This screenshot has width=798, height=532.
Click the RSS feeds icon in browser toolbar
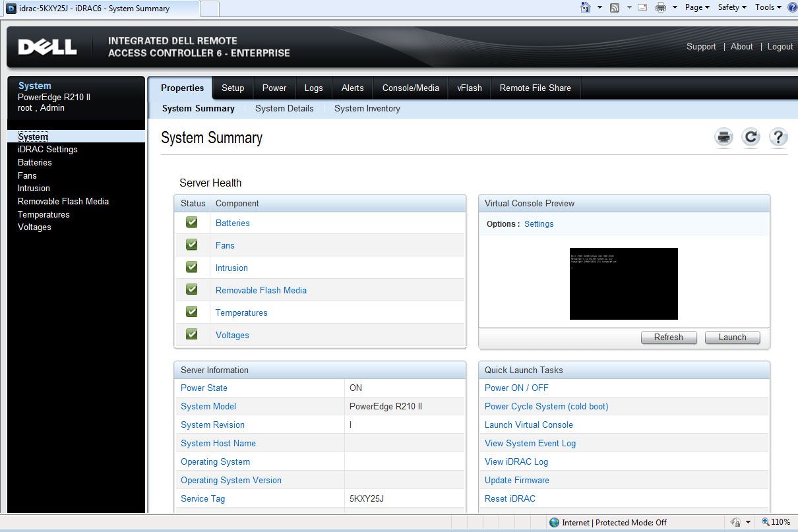point(615,7)
